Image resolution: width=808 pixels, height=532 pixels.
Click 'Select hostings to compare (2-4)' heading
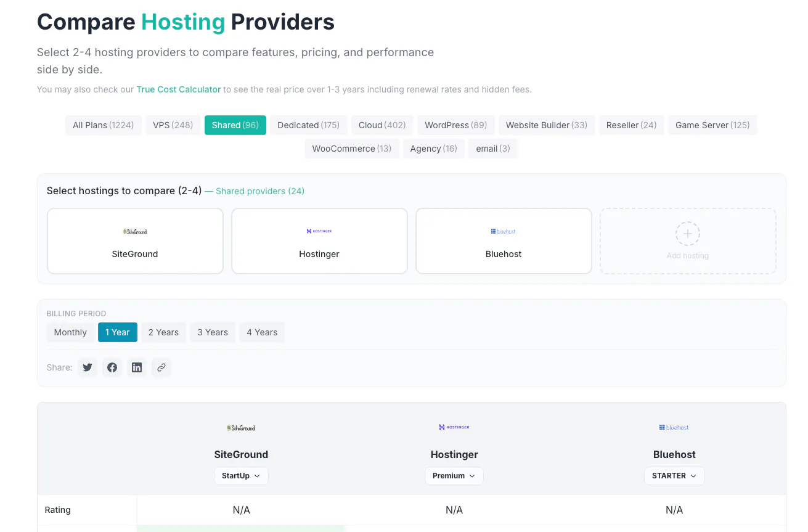coord(124,191)
